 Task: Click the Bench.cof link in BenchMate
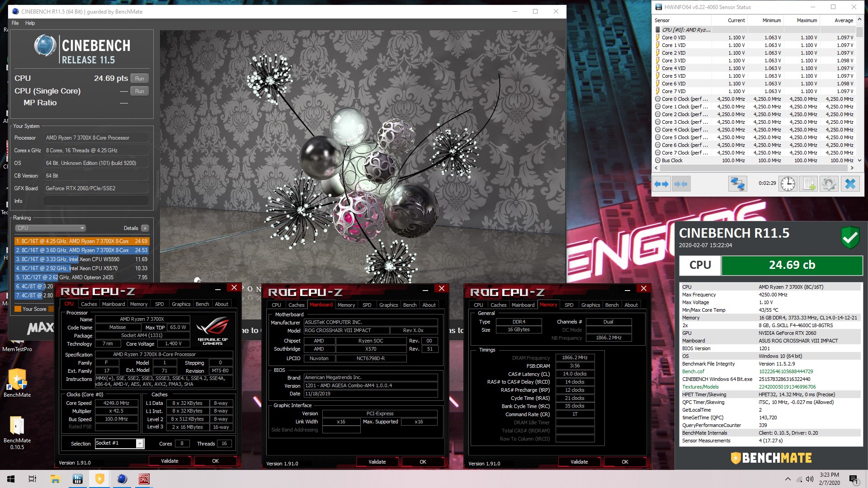point(693,371)
